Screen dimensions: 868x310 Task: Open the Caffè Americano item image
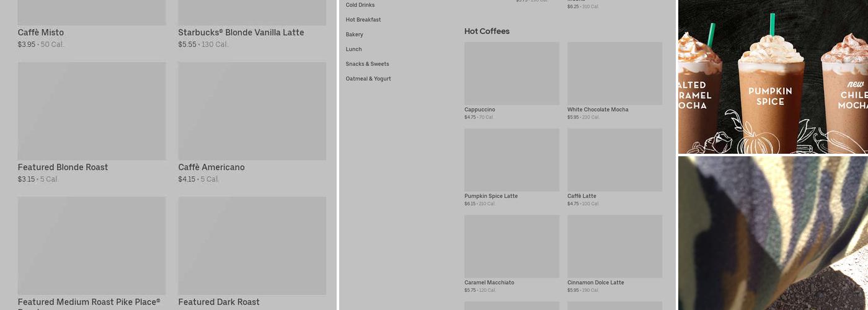point(252,111)
